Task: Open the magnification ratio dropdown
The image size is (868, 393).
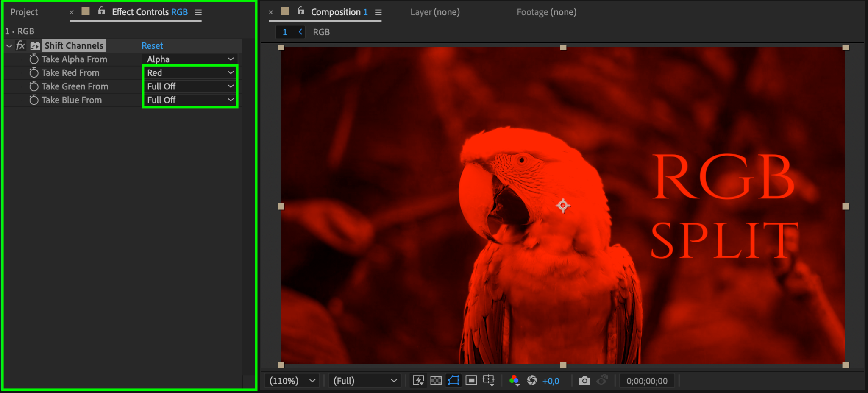Action: [x=292, y=381]
